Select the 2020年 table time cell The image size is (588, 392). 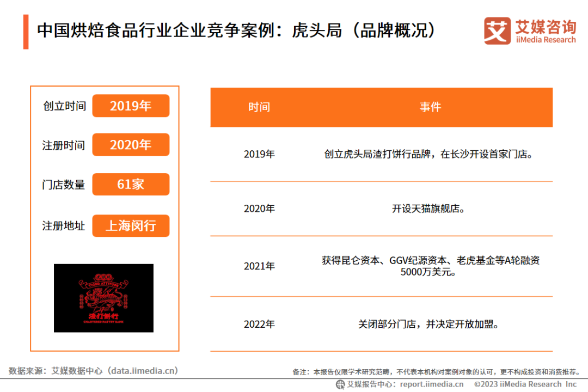(259, 209)
